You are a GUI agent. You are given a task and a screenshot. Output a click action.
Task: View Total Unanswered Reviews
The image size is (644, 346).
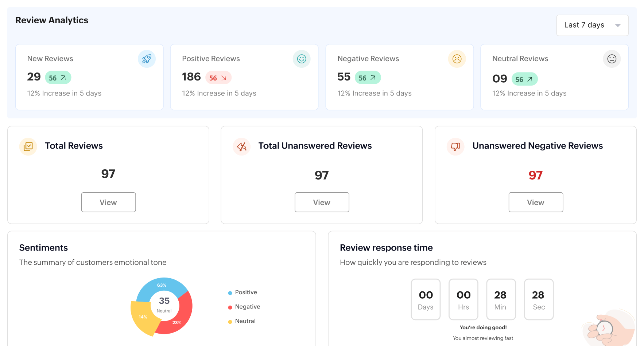322,202
